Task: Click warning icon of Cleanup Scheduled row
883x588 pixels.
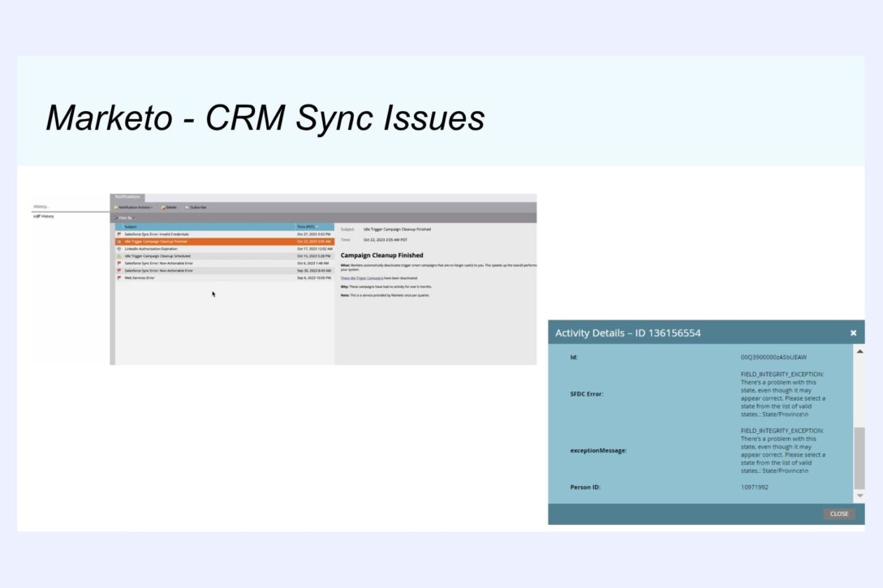Action: (x=118, y=256)
